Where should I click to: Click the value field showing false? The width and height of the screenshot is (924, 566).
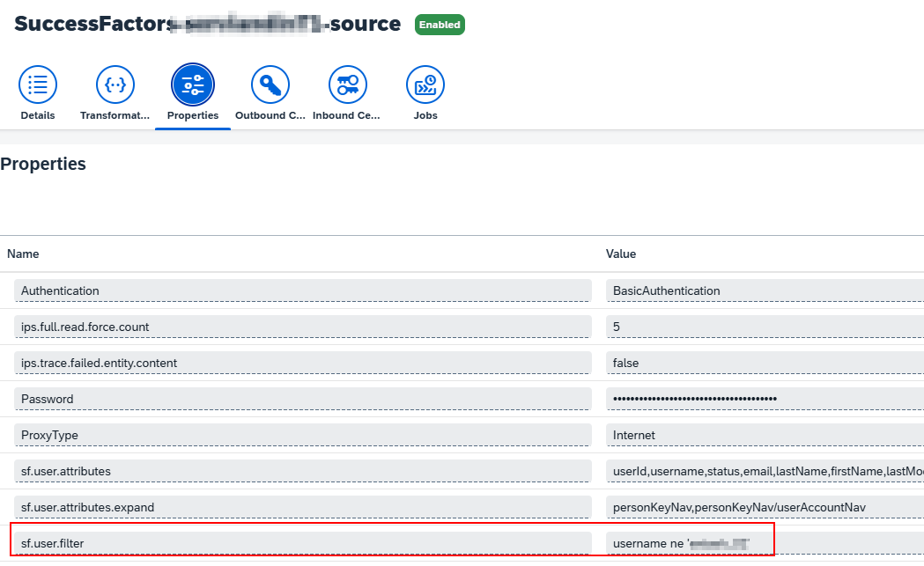pos(765,363)
